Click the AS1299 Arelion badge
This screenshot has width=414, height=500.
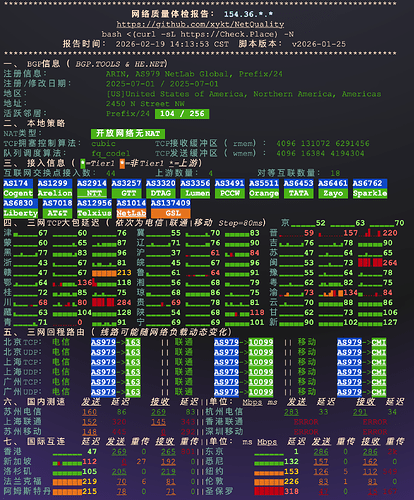[55, 188]
